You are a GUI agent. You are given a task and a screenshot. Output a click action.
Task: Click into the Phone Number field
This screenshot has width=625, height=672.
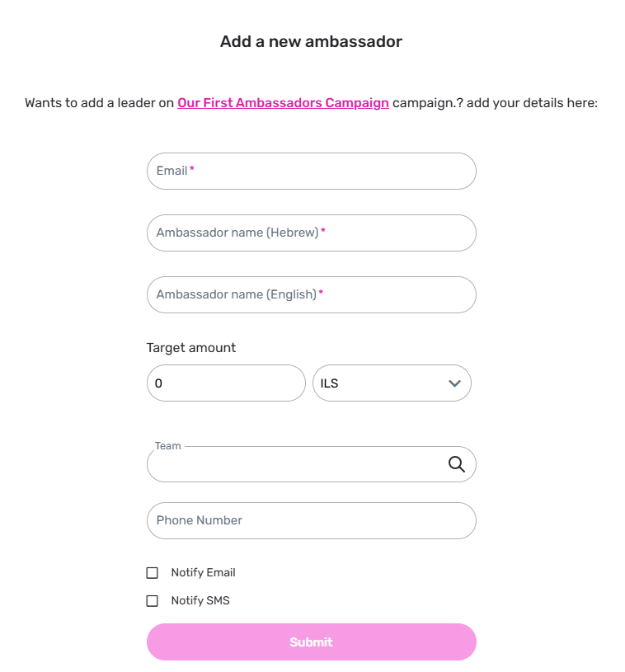pyautogui.click(x=311, y=521)
